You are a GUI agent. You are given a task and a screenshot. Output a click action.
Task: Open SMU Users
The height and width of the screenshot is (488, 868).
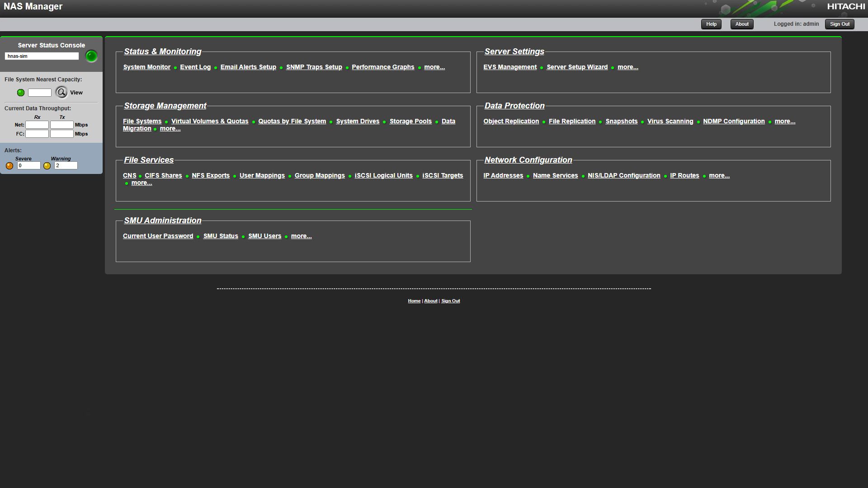(x=264, y=236)
